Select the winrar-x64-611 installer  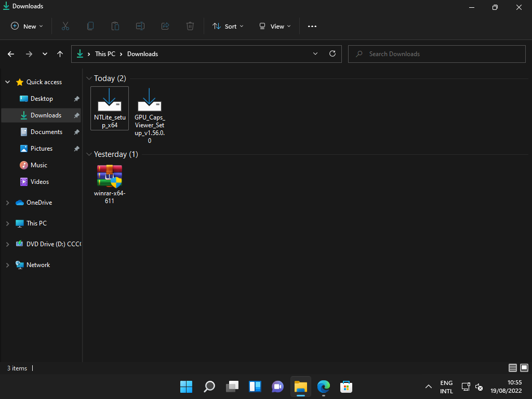(x=110, y=184)
